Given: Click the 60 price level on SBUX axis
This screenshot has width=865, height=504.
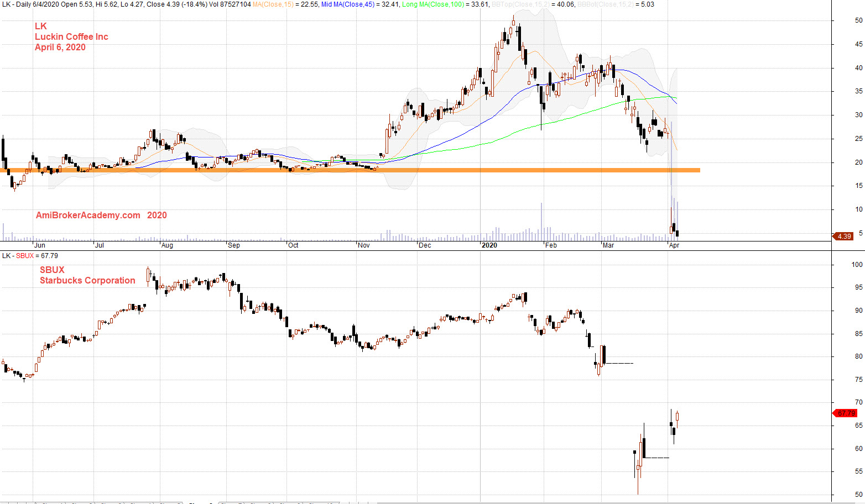Looking at the screenshot, I should pos(858,449).
